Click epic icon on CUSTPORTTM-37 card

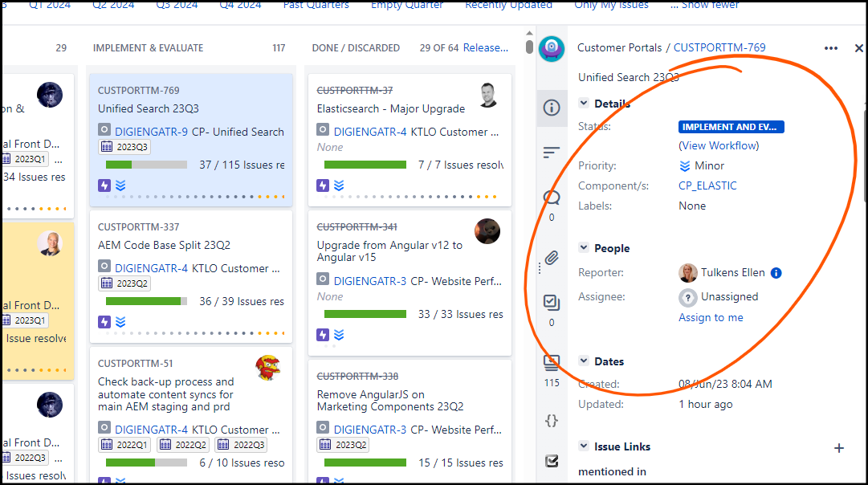coord(323,185)
